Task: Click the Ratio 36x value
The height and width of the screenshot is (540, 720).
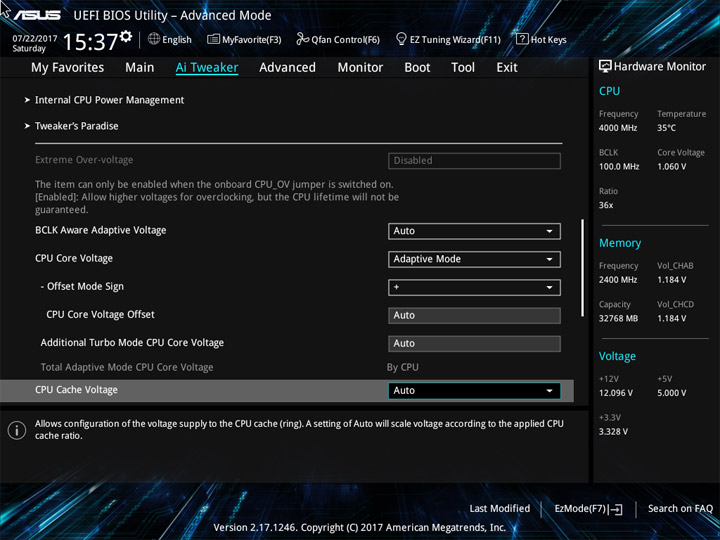Action: (x=606, y=205)
